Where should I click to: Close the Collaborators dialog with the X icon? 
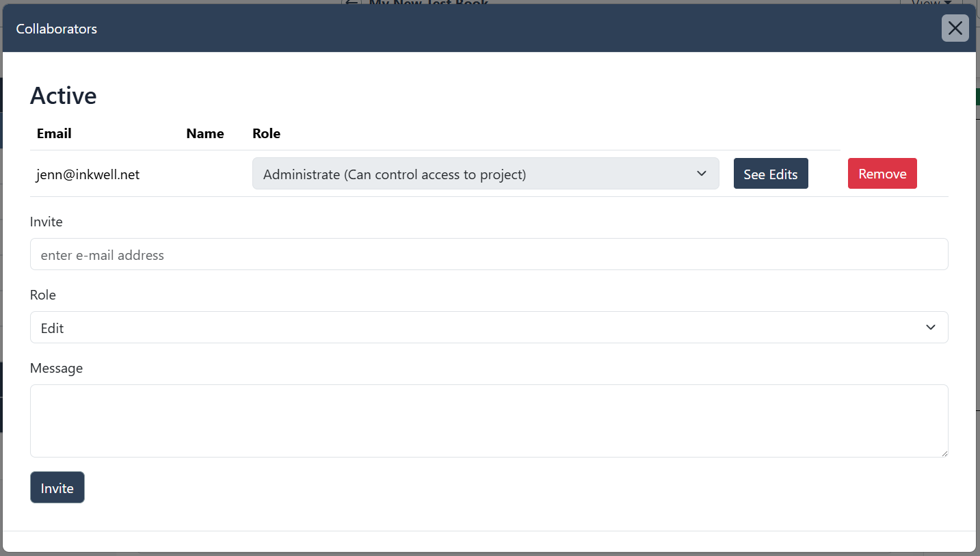click(955, 28)
